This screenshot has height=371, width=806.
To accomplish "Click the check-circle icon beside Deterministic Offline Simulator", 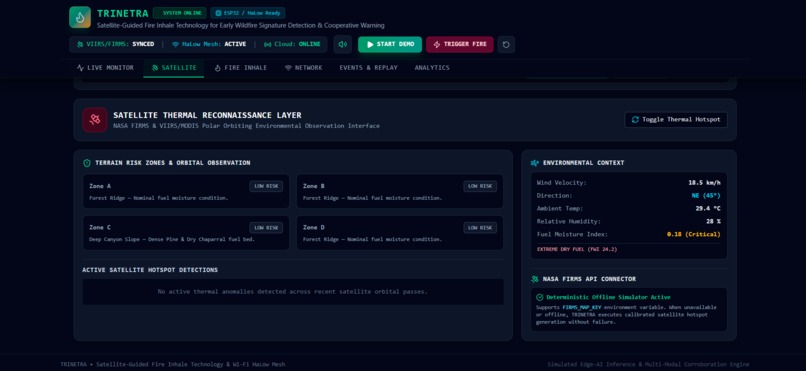I will (x=539, y=297).
